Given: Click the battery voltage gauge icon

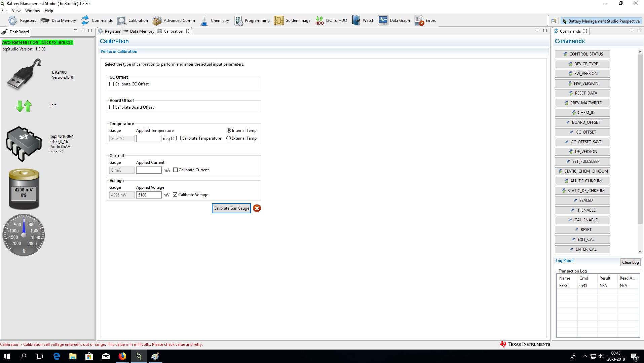Looking at the screenshot, I should [x=24, y=189].
